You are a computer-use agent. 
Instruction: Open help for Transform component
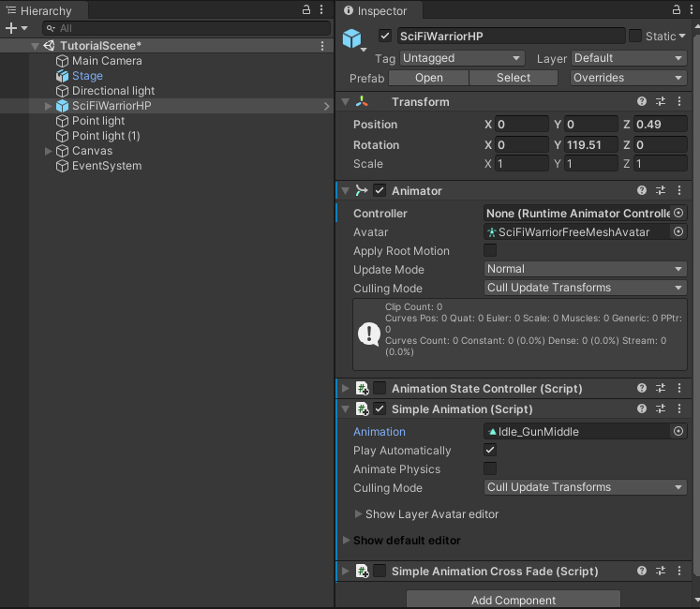pyautogui.click(x=642, y=102)
